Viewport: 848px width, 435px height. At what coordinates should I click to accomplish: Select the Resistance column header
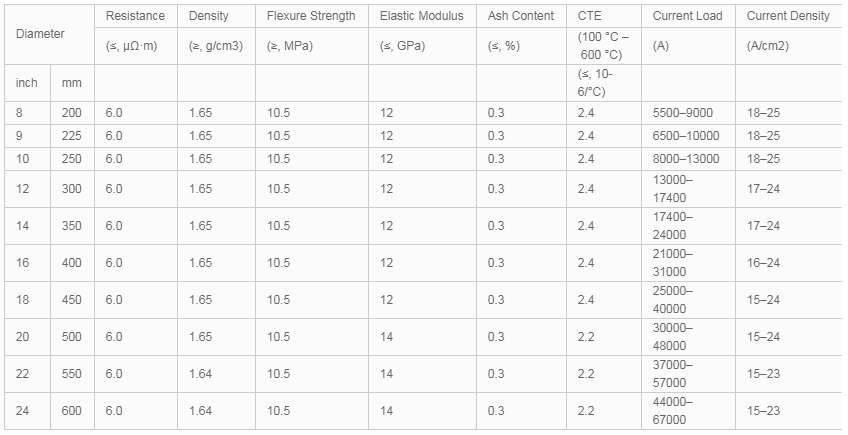pyautogui.click(x=135, y=16)
